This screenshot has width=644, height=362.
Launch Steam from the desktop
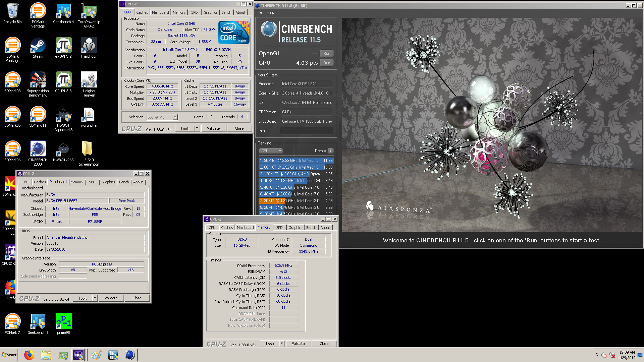point(38,48)
